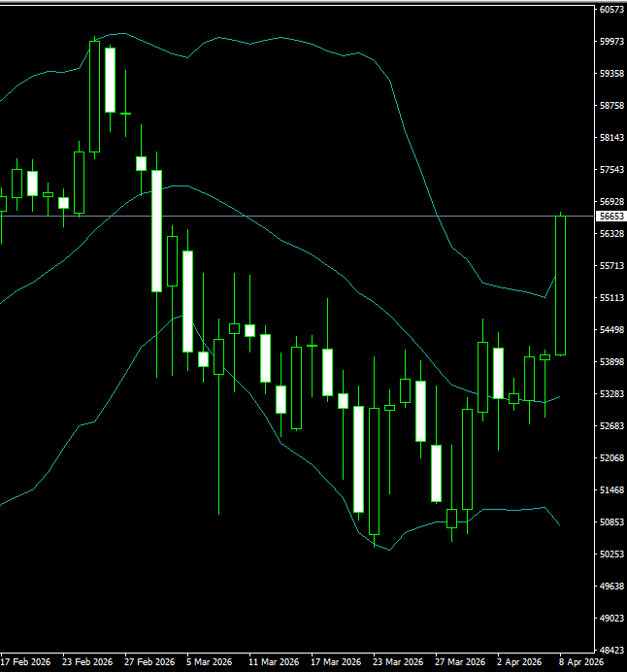The height and width of the screenshot is (672, 627).
Task: Click the 50253 price level on the axis
Action: (610, 554)
